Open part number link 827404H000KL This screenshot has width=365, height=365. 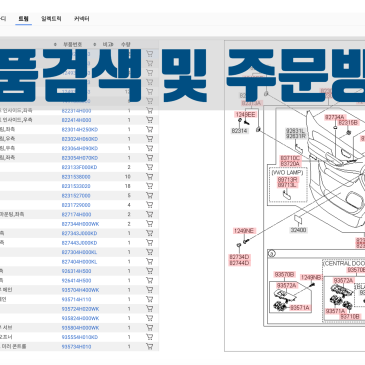pos(79,262)
